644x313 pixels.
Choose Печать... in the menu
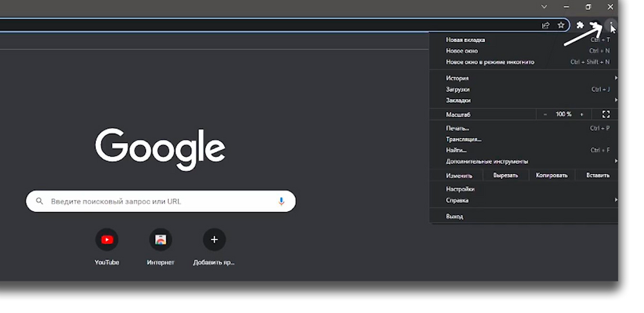(524, 128)
